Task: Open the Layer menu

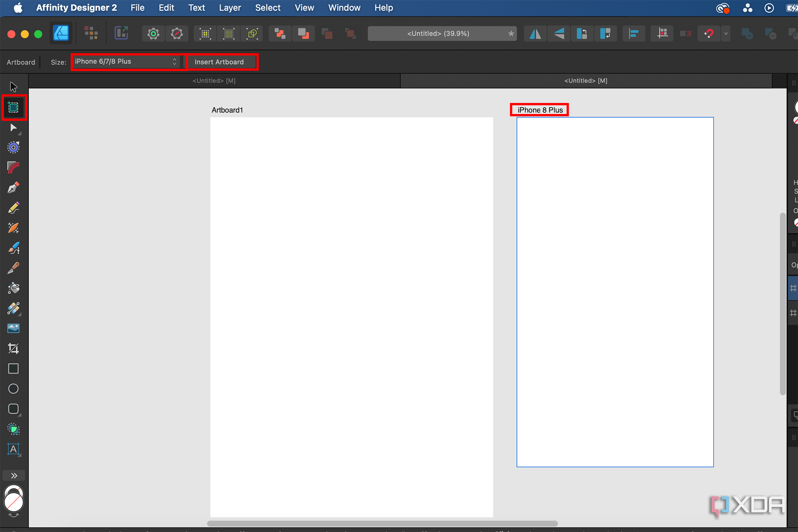Action: (230, 8)
